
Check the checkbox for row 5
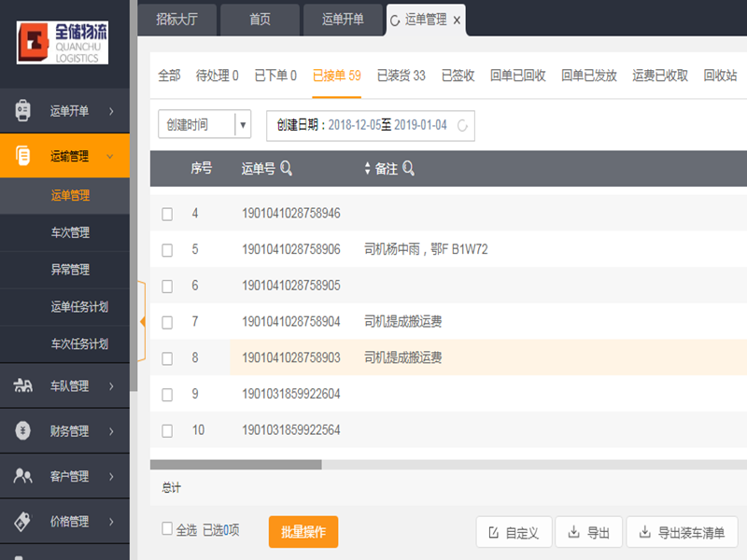click(167, 249)
